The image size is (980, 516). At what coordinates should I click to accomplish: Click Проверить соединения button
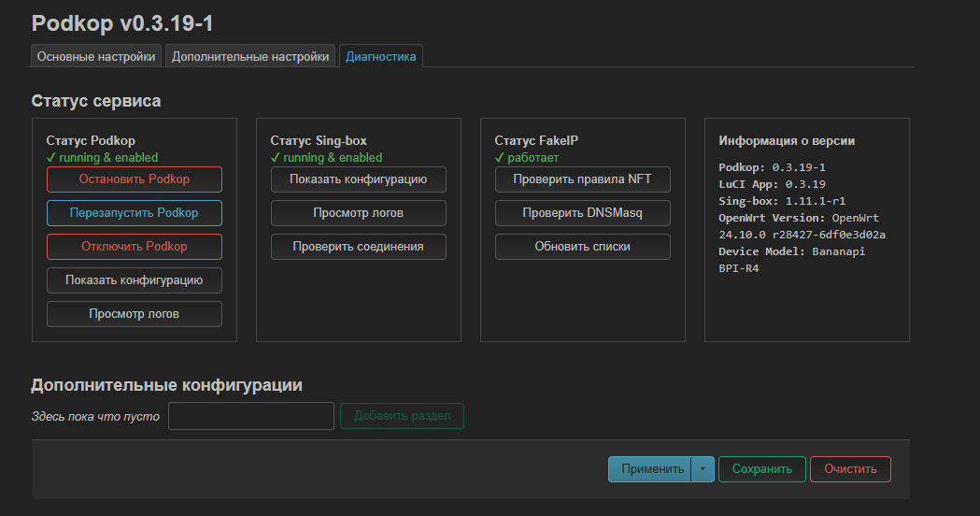[359, 247]
